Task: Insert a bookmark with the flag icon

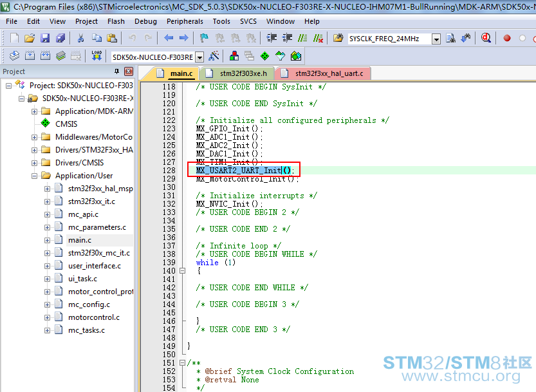Action: [x=204, y=38]
